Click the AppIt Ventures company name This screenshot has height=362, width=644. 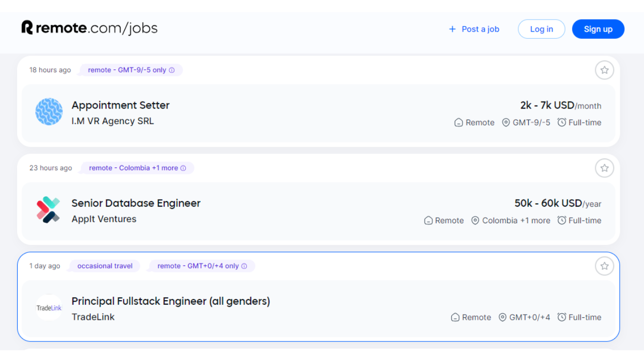point(104,219)
